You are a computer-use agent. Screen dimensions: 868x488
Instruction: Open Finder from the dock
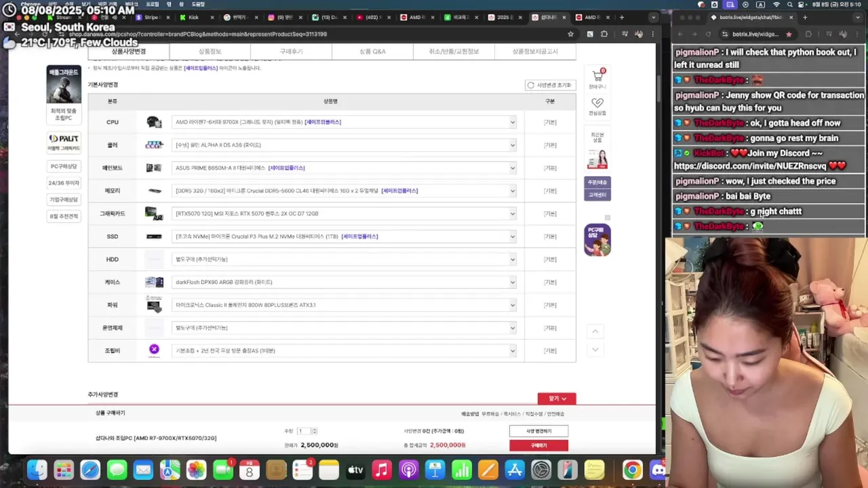(37, 470)
